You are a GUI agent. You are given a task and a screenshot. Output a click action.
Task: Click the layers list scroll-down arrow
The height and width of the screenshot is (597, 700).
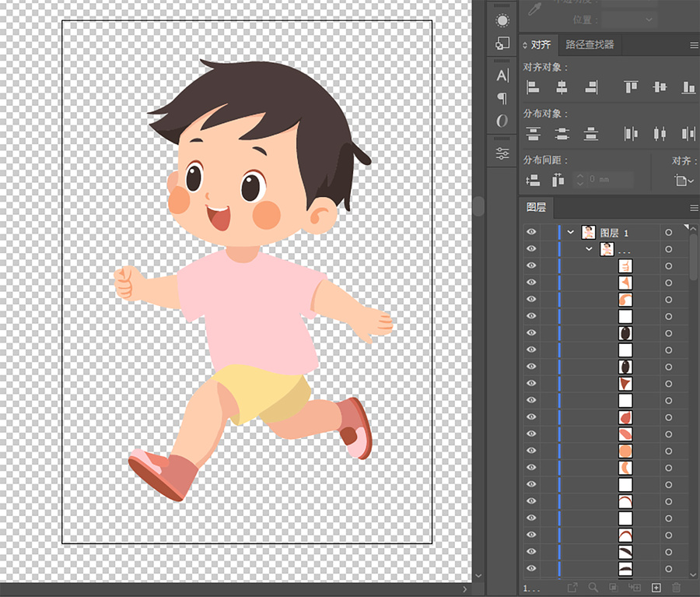[x=693, y=575]
